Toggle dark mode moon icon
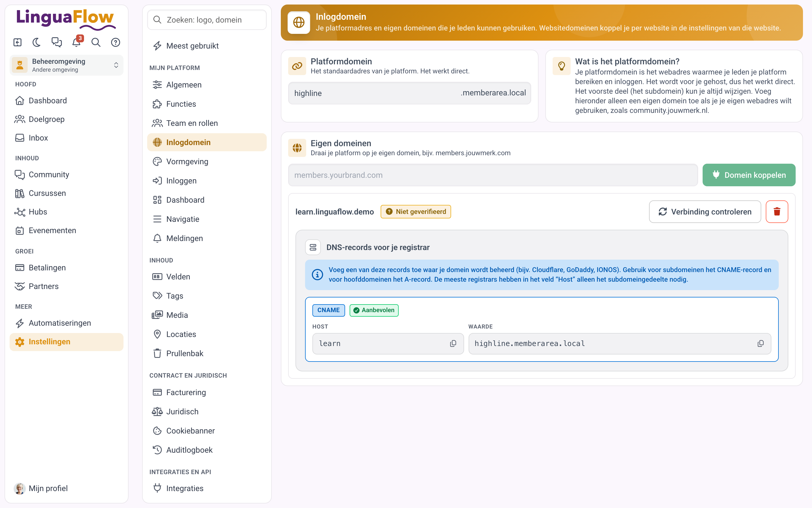This screenshot has height=508, width=812. pos(37,42)
